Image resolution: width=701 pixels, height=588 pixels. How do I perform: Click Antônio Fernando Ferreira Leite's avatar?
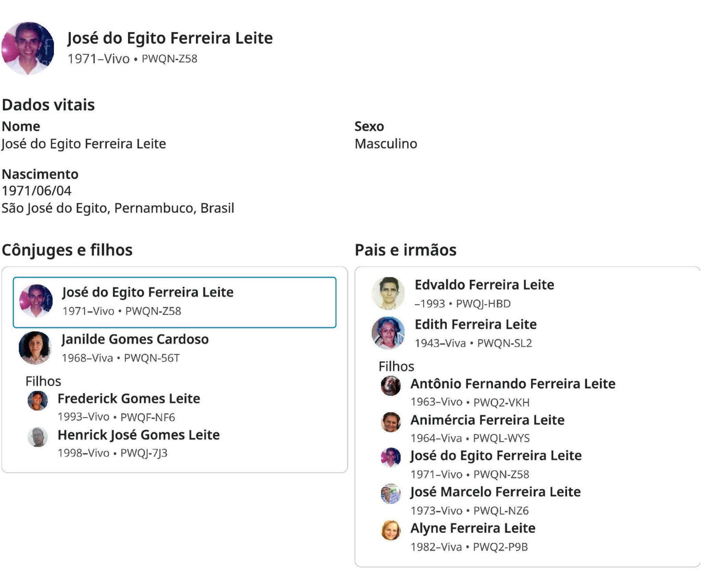coord(391,386)
